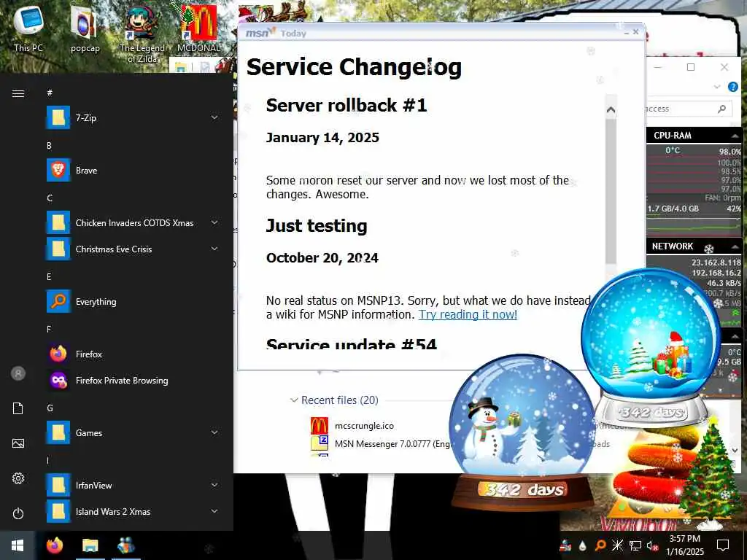The height and width of the screenshot is (560, 747).
Task: Click the muted volume tray icon
Action: pos(651,545)
